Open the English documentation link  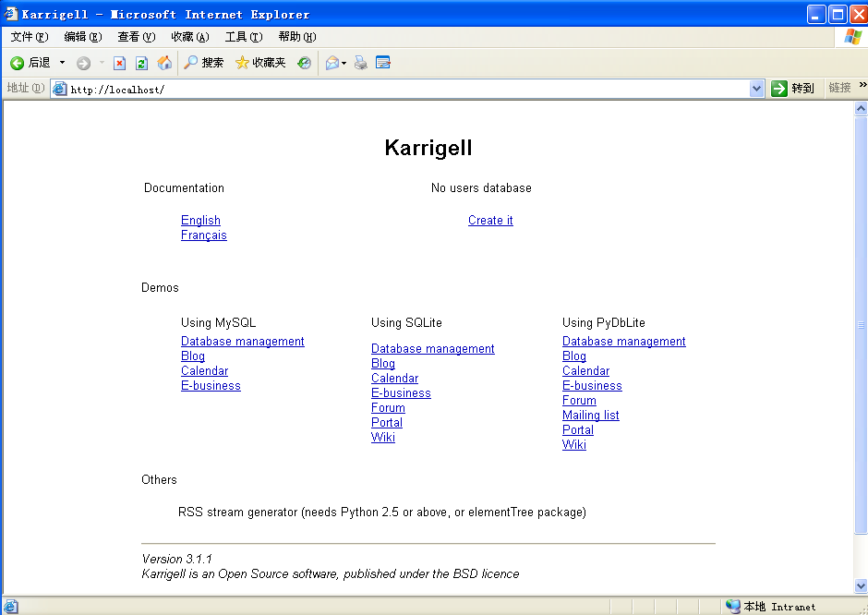pos(200,221)
